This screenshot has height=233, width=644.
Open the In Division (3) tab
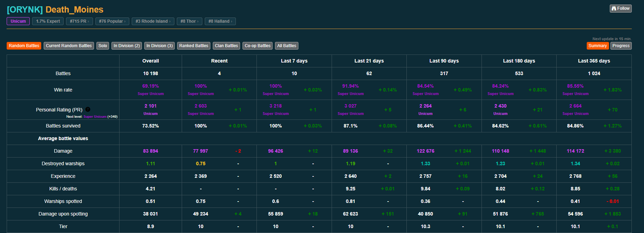pyautogui.click(x=159, y=46)
